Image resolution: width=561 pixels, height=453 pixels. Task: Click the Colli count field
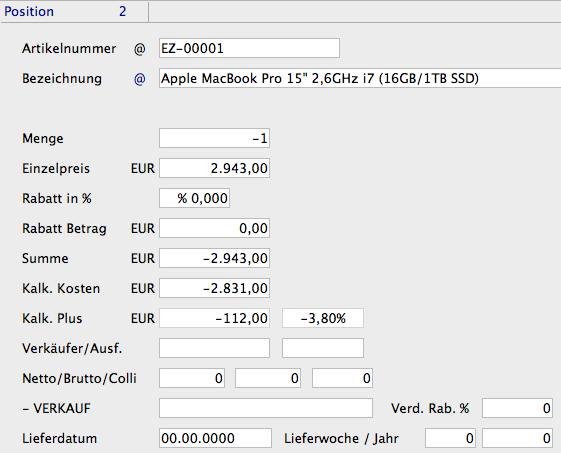[342, 378]
